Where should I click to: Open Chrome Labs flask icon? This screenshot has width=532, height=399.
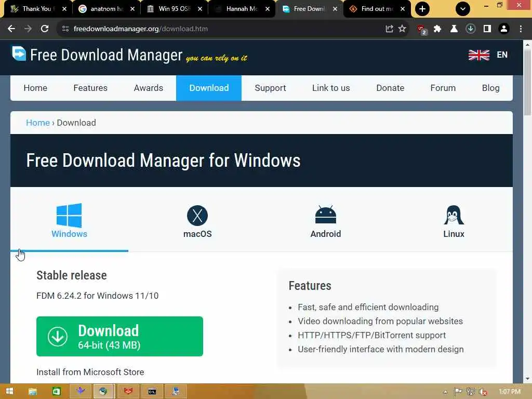pyautogui.click(x=454, y=29)
